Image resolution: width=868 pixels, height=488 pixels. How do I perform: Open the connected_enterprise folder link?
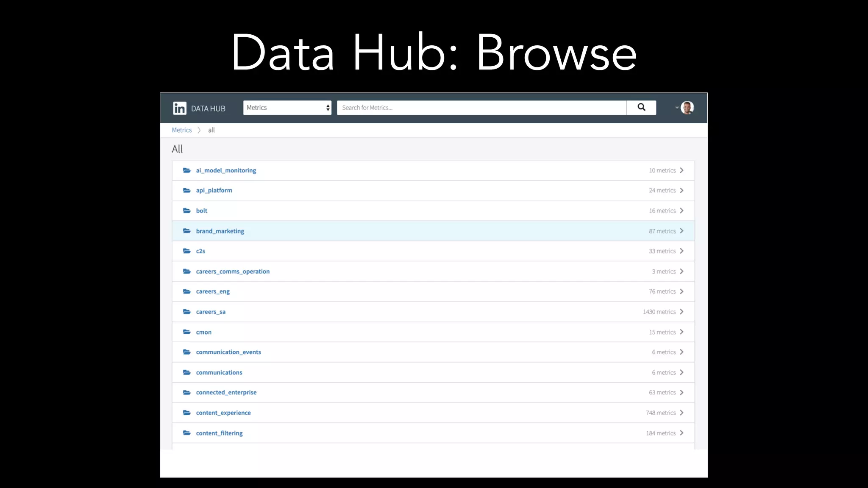coord(226,392)
